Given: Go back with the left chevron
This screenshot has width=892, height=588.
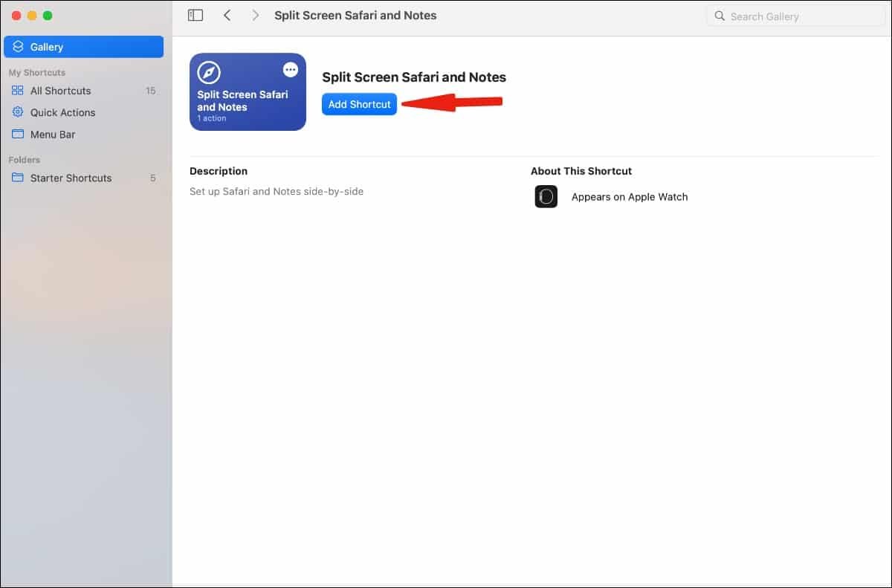Looking at the screenshot, I should (227, 16).
